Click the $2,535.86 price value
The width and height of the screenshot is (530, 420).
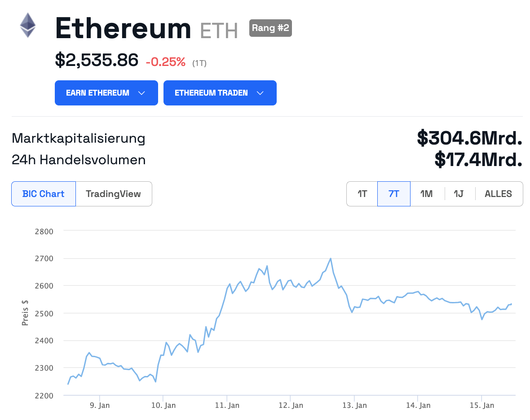[x=97, y=60]
